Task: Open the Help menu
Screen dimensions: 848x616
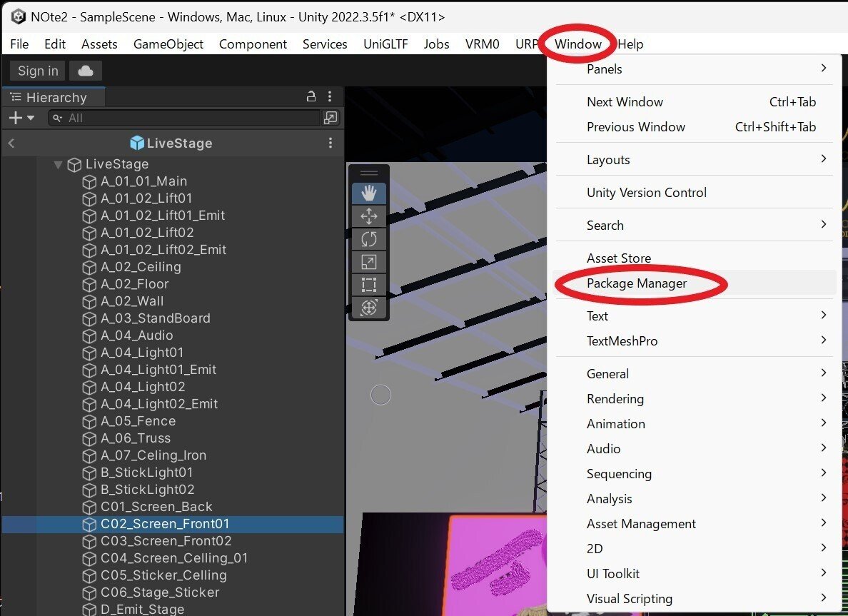Action: [630, 44]
